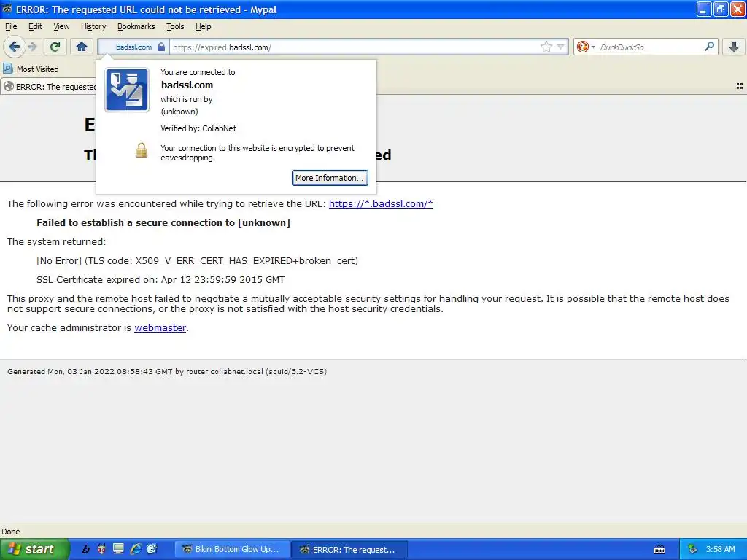Open the Help menu

coord(203,26)
